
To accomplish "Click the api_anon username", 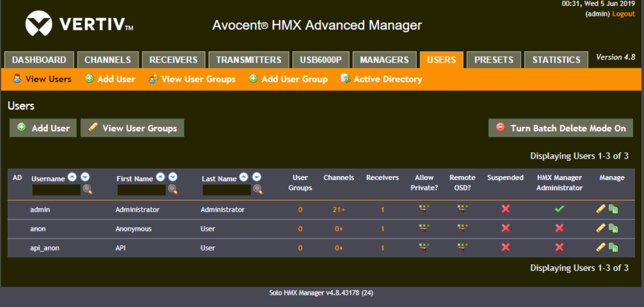I will tap(45, 248).
